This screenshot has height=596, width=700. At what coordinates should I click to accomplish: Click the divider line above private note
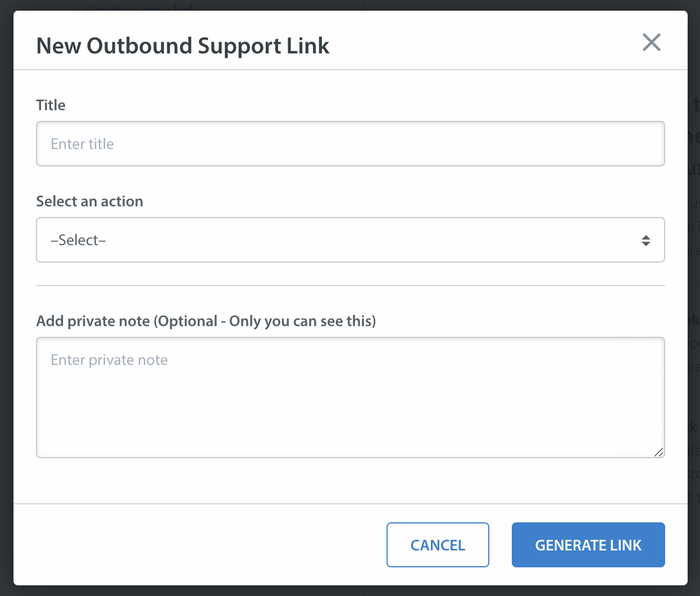pyautogui.click(x=350, y=286)
